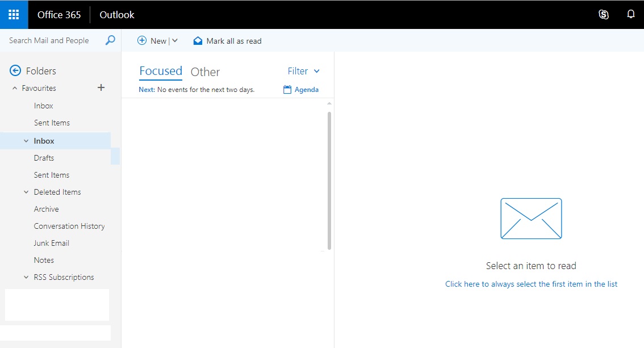Click 'always select the first item' link
Image resolution: width=644 pixels, height=348 pixels.
click(x=531, y=284)
